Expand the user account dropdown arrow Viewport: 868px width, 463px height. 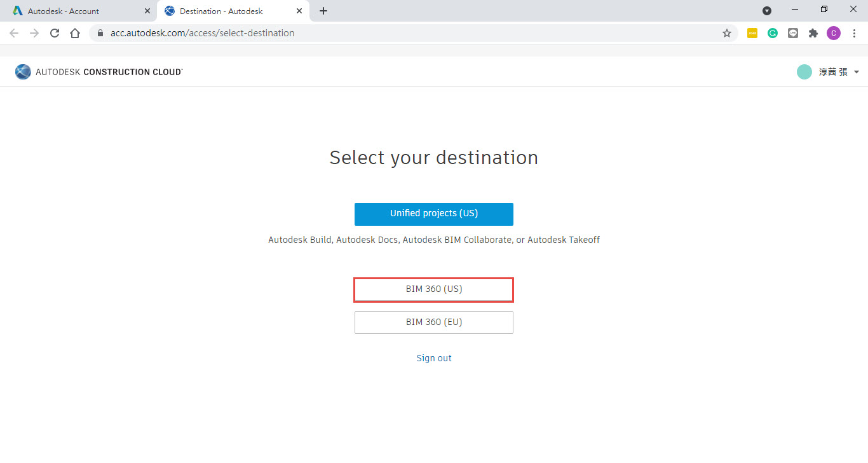pyautogui.click(x=857, y=73)
